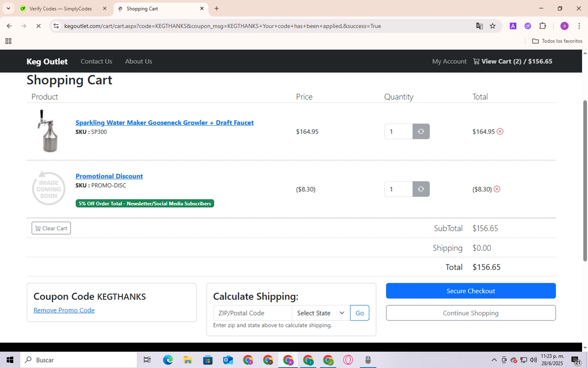Screen dimensions: 588x368
Task: Click the Sparkling Water Maker product image
Action: pos(48,131)
